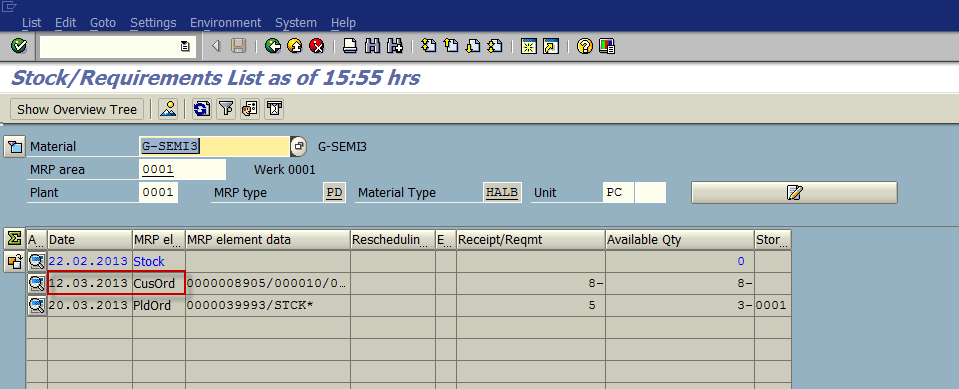Screen dimensions: 959x389
Task: Click the Date column header
Action: point(90,240)
